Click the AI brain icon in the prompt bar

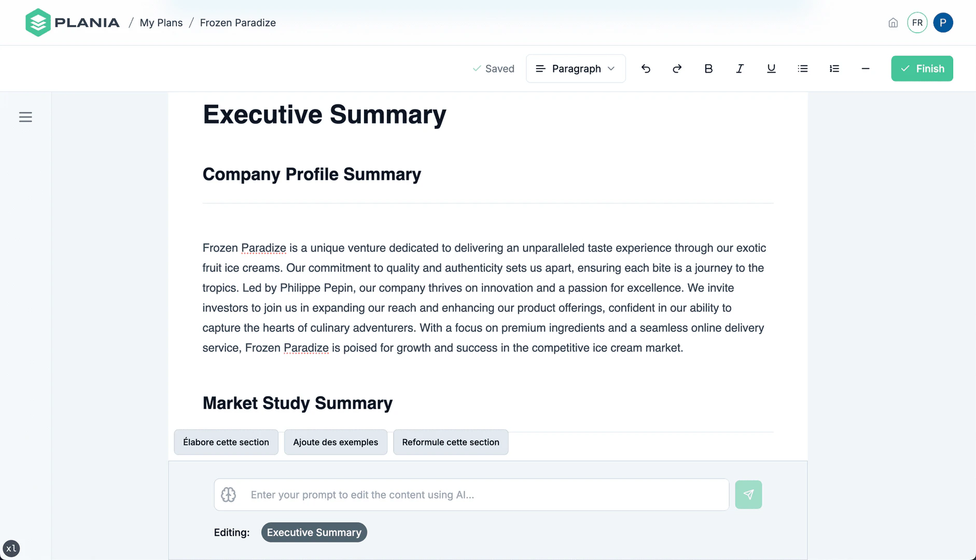pos(228,494)
